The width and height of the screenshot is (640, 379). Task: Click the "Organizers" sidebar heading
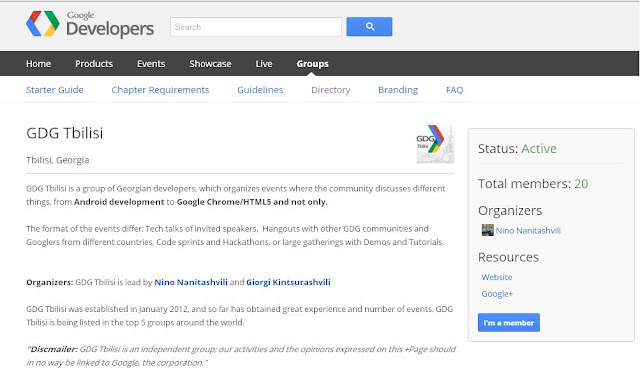click(510, 211)
